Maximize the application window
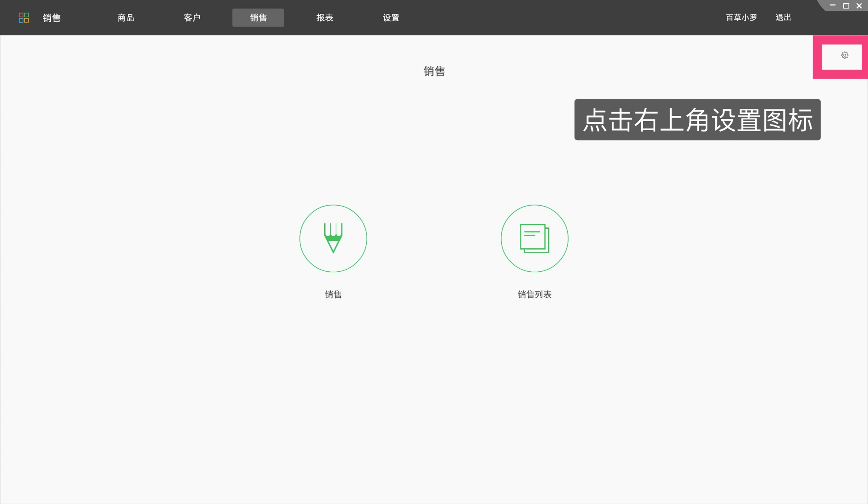Image resolution: width=868 pixels, height=504 pixels. coord(845,6)
